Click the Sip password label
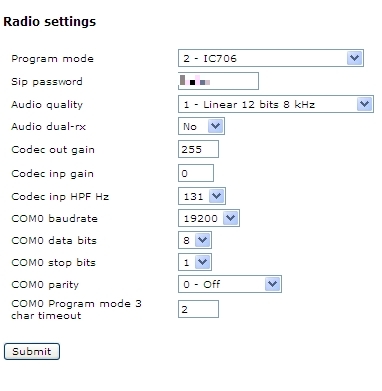 click(x=47, y=82)
